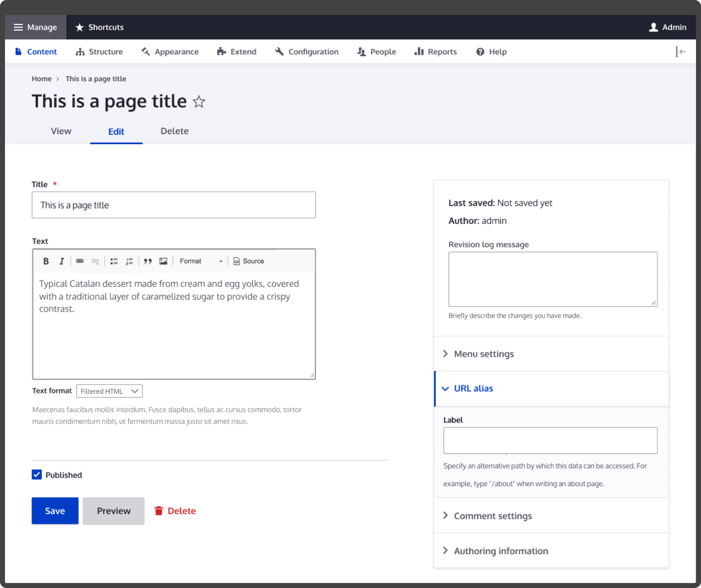Click the Preview button
Viewport: 701px width, 588px height.
coord(114,511)
